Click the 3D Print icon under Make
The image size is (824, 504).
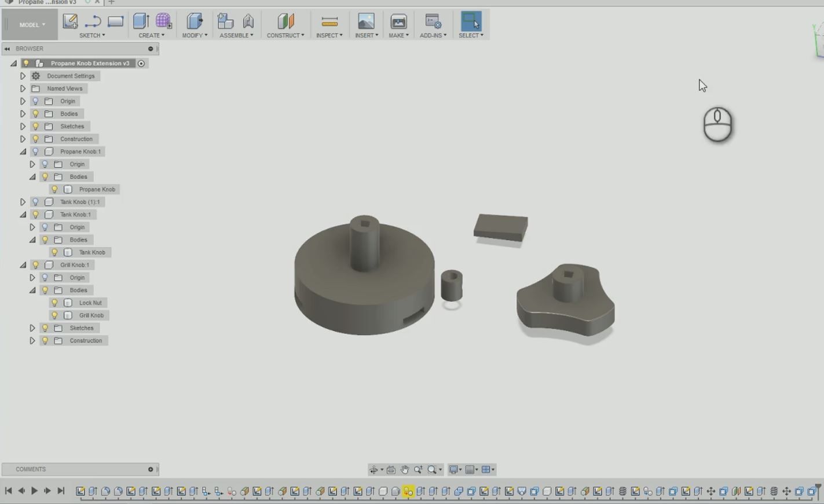[398, 21]
